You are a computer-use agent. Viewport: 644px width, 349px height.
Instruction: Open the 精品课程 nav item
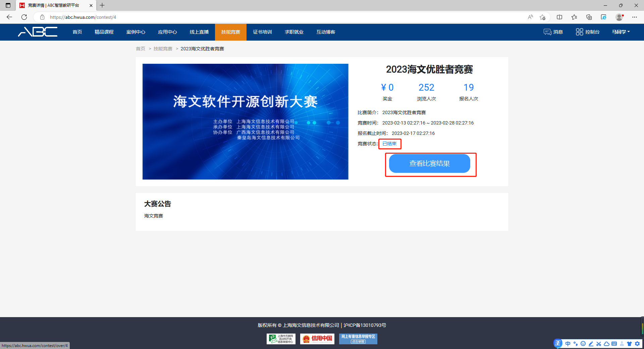(x=104, y=32)
